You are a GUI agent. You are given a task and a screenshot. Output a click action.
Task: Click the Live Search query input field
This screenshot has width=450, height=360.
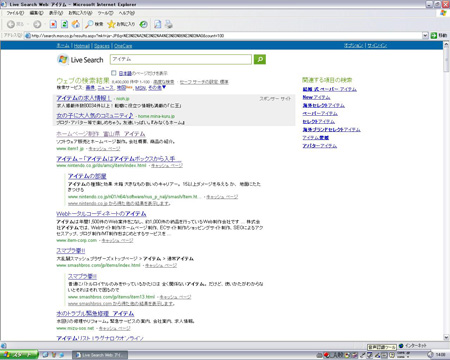coord(181,59)
